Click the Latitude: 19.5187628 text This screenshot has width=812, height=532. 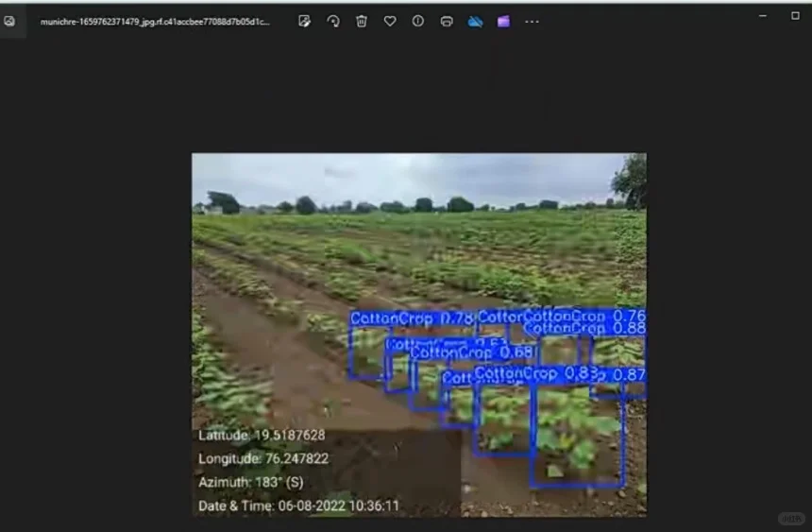(262, 435)
